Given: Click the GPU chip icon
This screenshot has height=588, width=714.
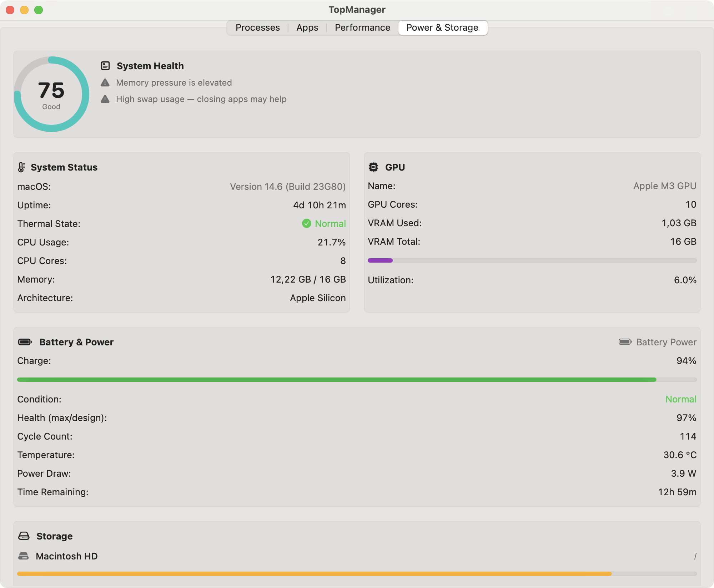Looking at the screenshot, I should coord(373,167).
